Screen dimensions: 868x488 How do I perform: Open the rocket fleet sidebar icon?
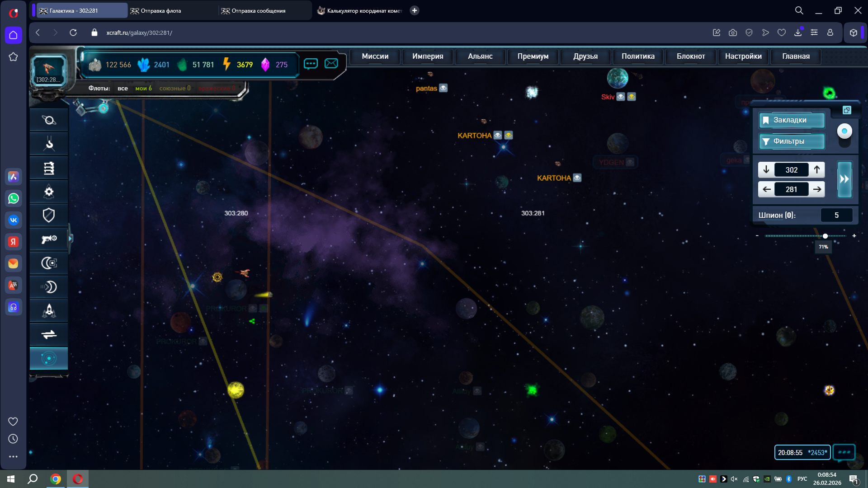49,310
